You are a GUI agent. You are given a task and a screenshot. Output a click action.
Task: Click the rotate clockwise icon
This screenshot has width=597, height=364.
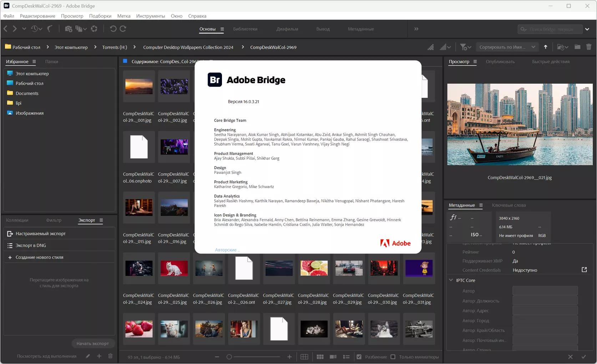(123, 29)
